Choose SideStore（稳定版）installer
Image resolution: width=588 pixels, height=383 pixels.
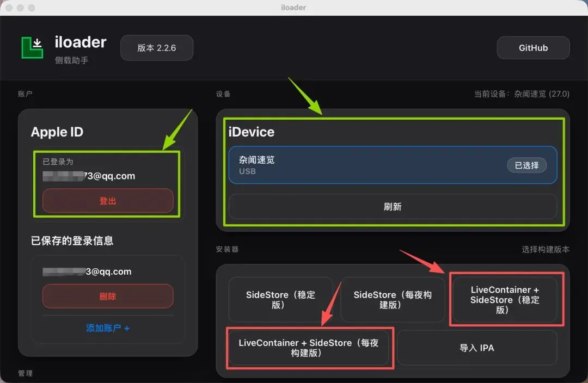pyautogui.click(x=280, y=299)
